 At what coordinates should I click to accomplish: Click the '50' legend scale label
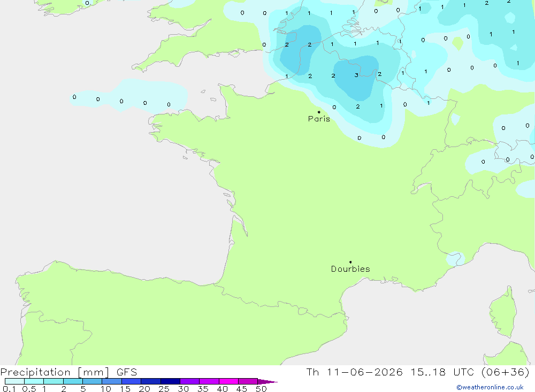pyautogui.click(x=261, y=389)
